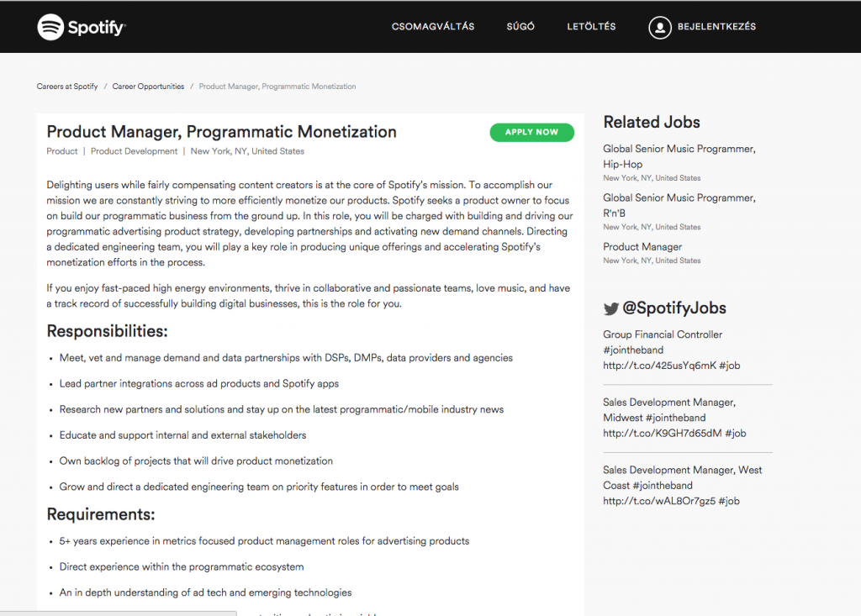
Task: Go to Career Opportunities breadcrumb
Action: coord(148,87)
